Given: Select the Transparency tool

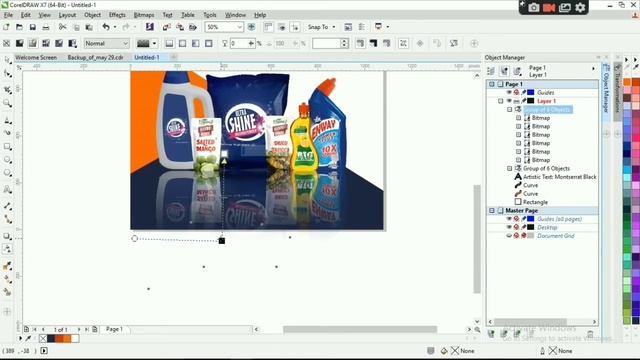Looking at the screenshot, I should point(7,249).
